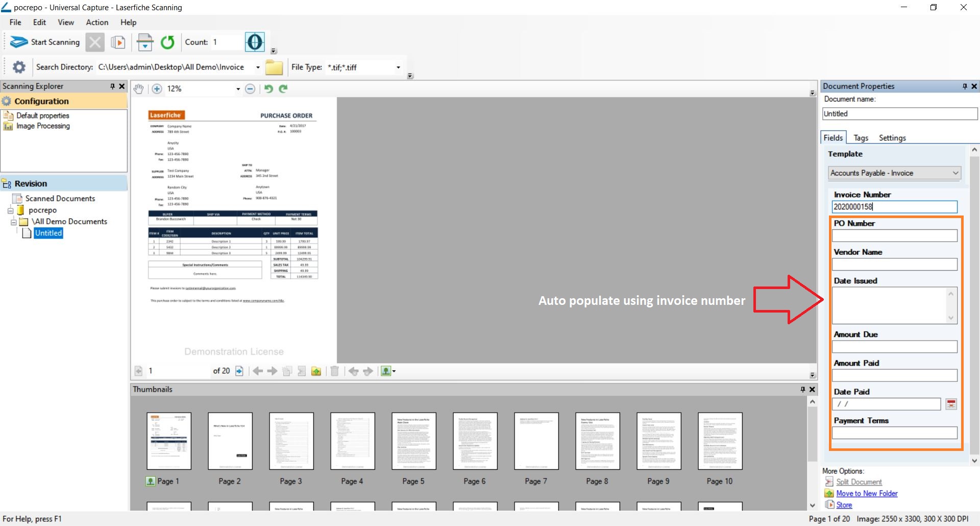The image size is (980, 526).
Task: Click the scanner page feed icon
Action: click(145, 42)
